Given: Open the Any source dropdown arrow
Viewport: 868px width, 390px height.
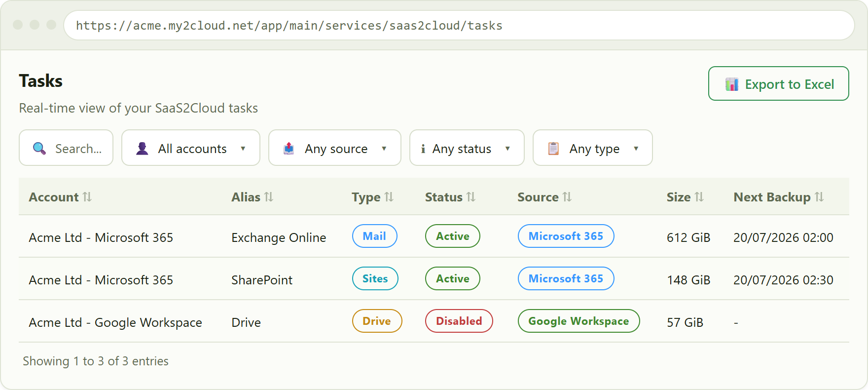Looking at the screenshot, I should pos(384,149).
